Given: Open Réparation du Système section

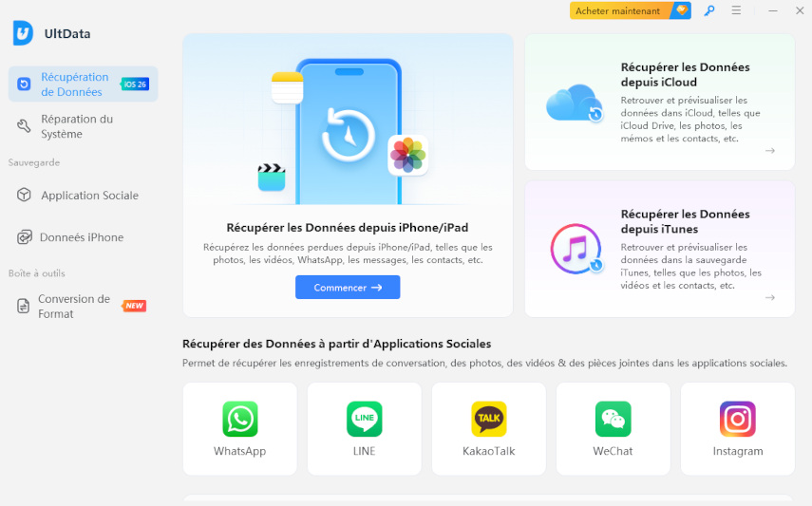Looking at the screenshot, I should click(x=76, y=126).
